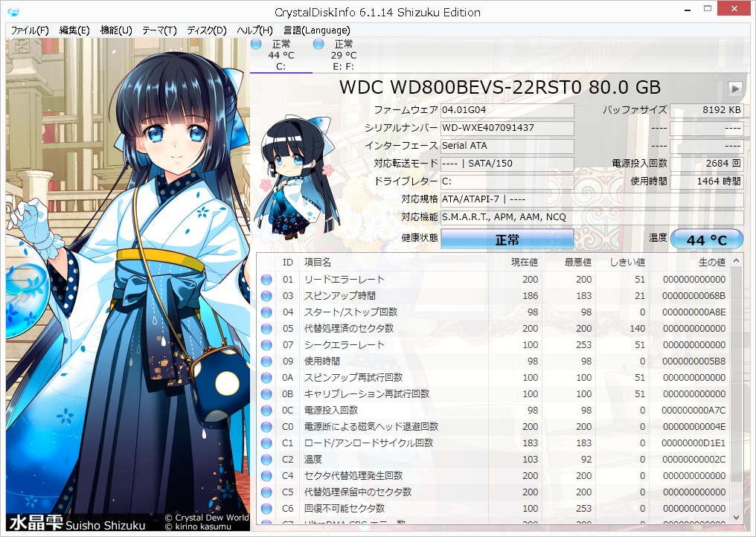The image size is (756, 537).
Task: Click the interface field Serial ATA
Action: point(507,146)
